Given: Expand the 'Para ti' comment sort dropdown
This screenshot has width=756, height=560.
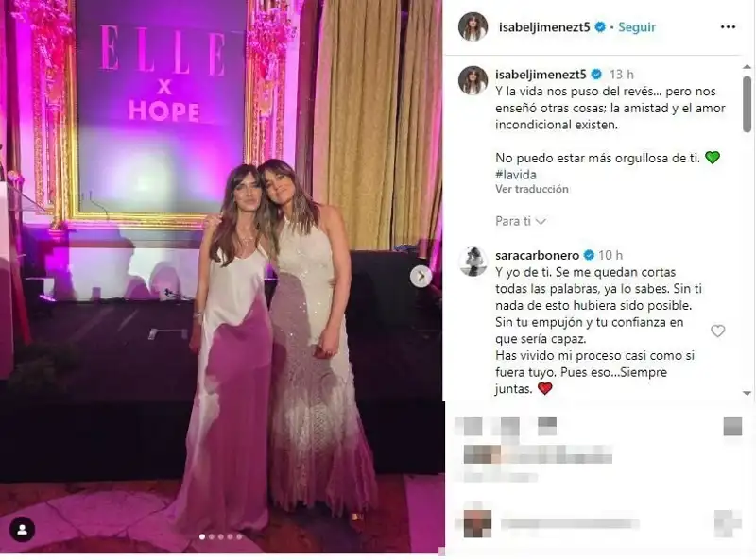Looking at the screenshot, I should (x=521, y=221).
